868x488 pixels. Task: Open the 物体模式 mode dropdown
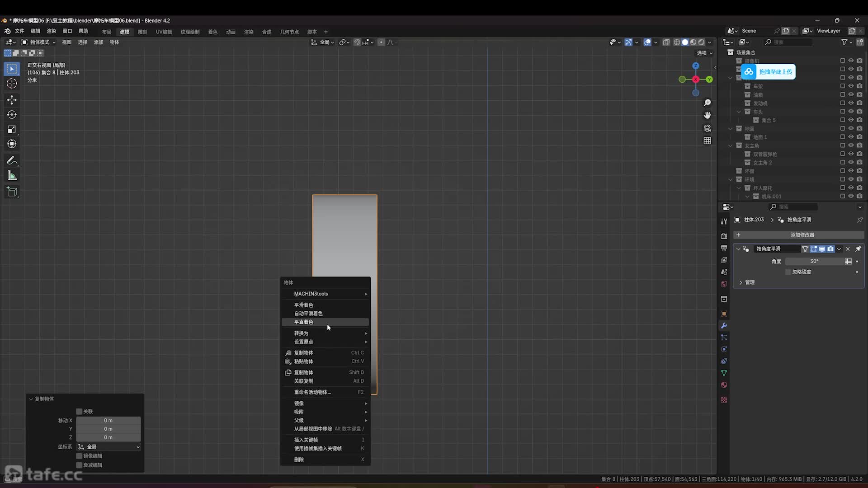39,42
